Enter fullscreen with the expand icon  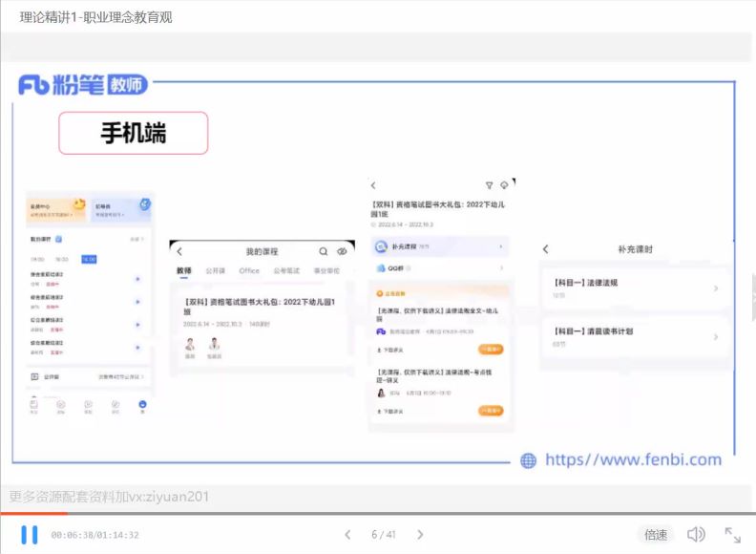click(733, 535)
